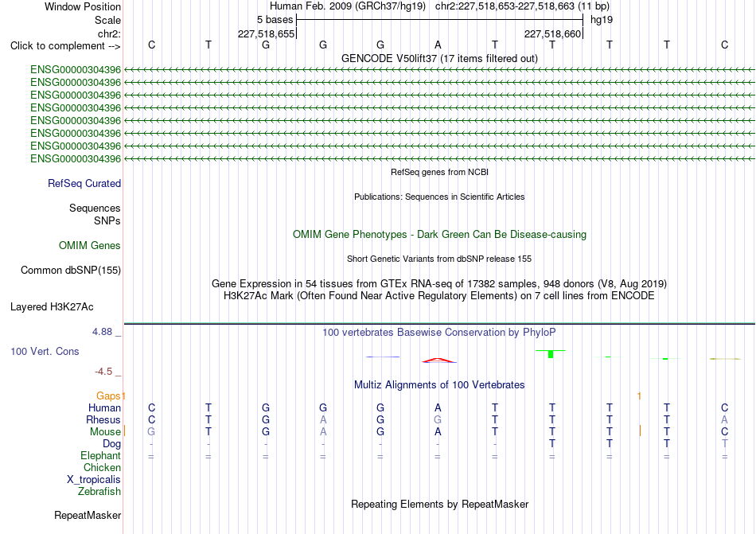Click 'RefSeq genes from NCBI' title
756x534 pixels.
(x=439, y=172)
